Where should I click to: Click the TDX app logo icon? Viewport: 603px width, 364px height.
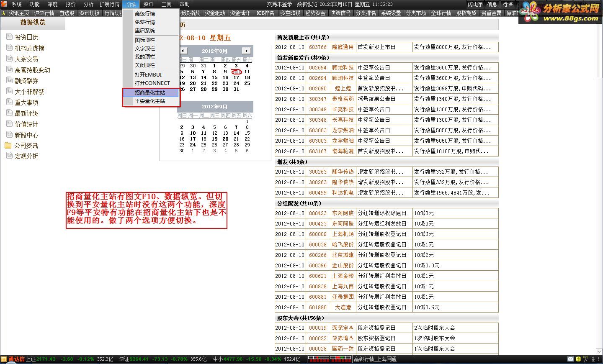pos(4,4)
